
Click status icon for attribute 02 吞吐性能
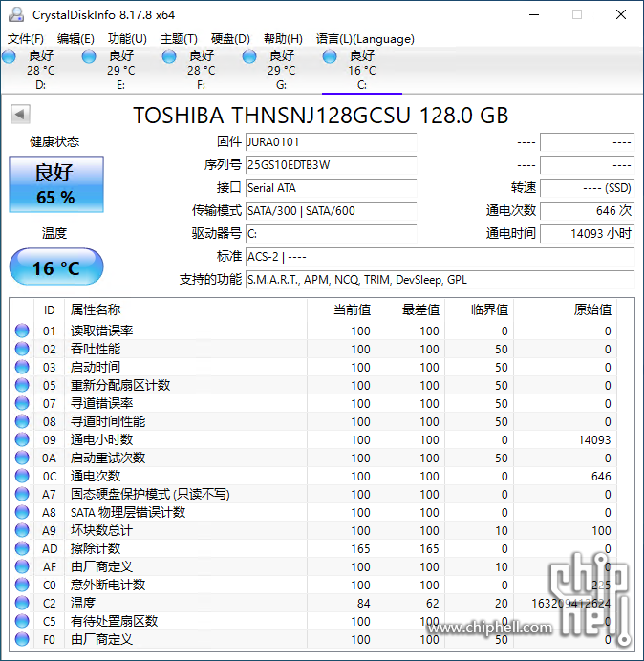click(22, 349)
